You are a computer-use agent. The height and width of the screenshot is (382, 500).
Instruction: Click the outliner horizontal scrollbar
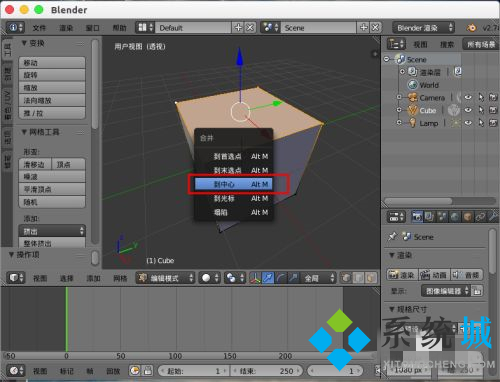click(419, 201)
